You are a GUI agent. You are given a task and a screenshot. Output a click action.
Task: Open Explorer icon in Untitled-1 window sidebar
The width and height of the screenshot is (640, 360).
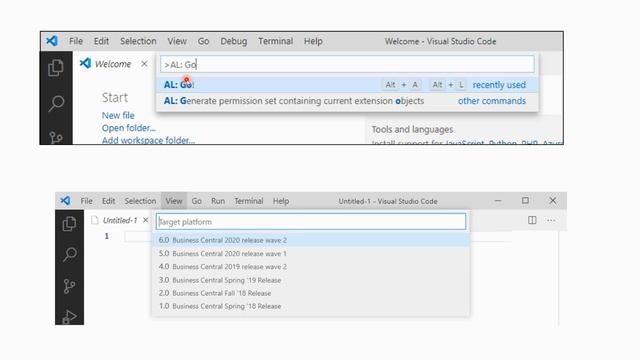click(69, 224)
